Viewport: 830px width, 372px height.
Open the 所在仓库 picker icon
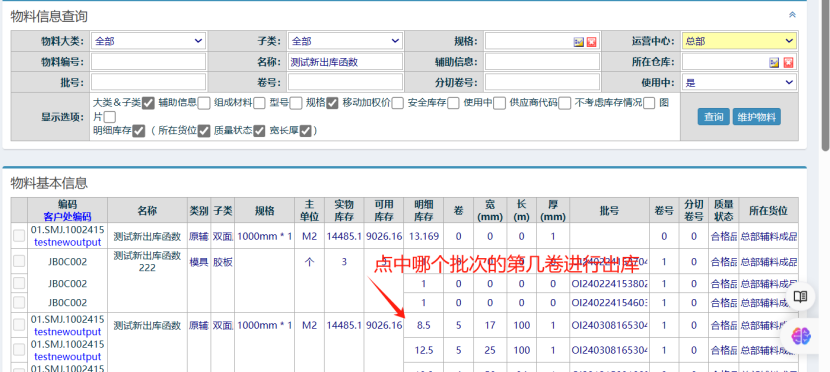tap(774, 62)
